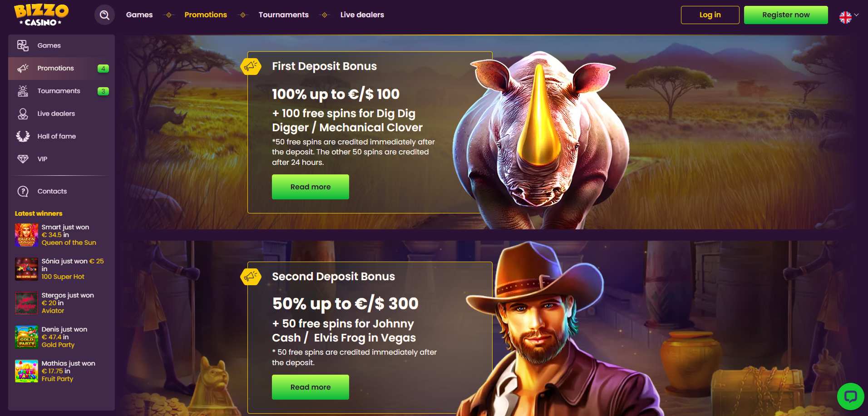Screen dimensions: 868x416
Task: Read more about First Deposit Bonus
Action: pos(311,187)
